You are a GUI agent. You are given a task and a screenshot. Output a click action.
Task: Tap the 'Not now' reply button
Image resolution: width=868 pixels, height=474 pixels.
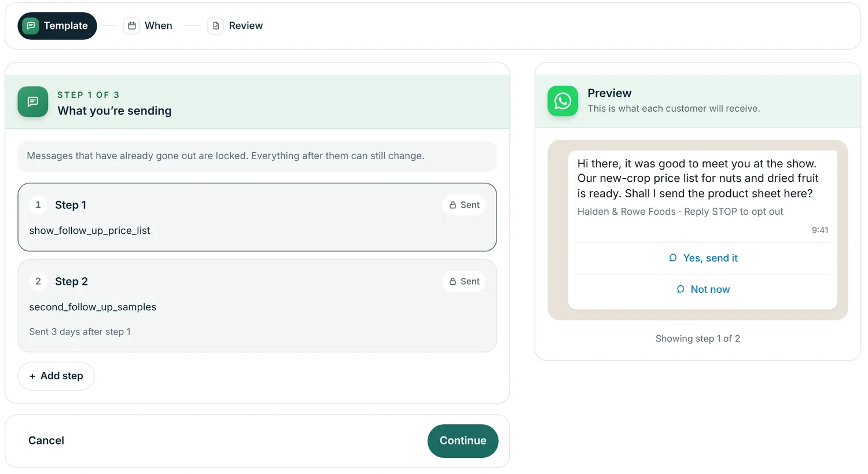pos(703,289)
